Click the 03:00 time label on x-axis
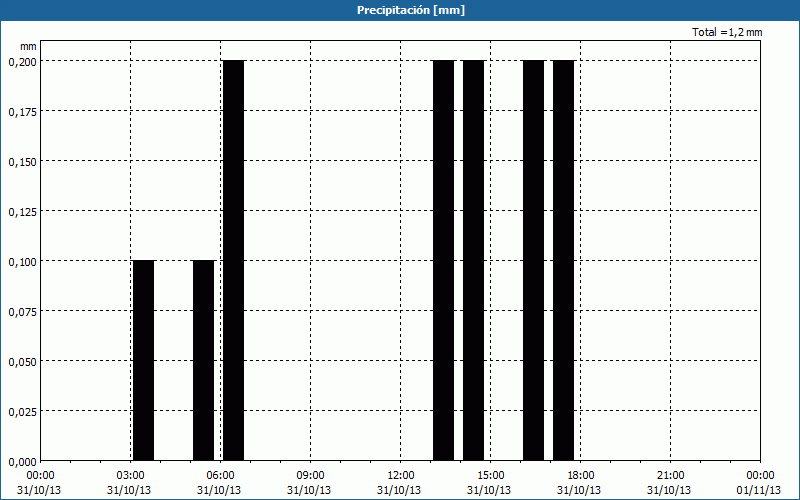The width and height of the screenshot is (800, 500). tap(130, 475)
